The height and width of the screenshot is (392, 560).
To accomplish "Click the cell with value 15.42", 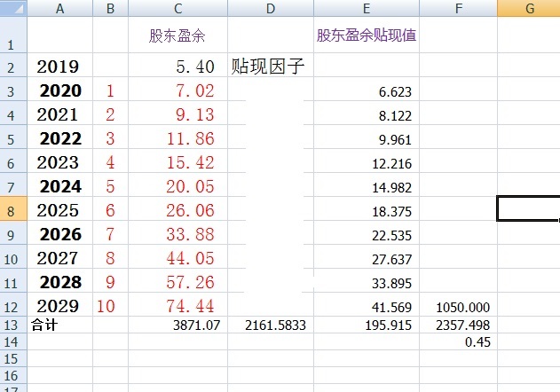I will pyautogui.click(x=177, y=161).
